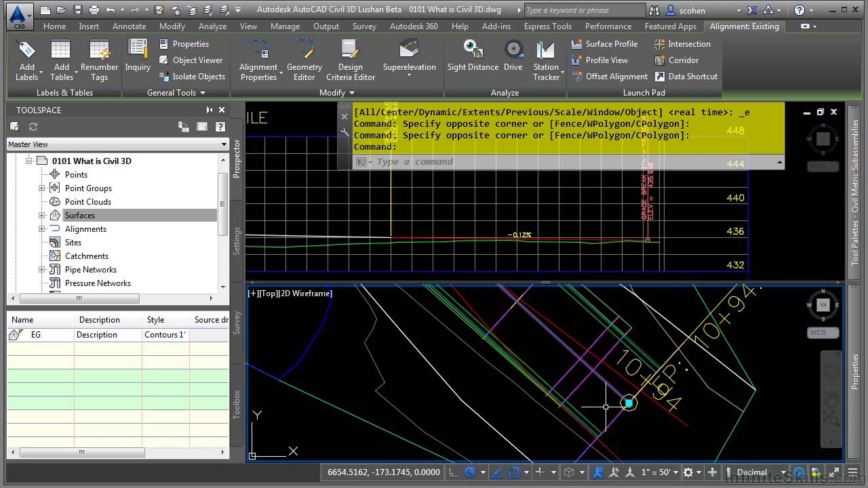Screen dimensions: 868x488
Task: Click the Surface Profile button
Action: (605, 44)
